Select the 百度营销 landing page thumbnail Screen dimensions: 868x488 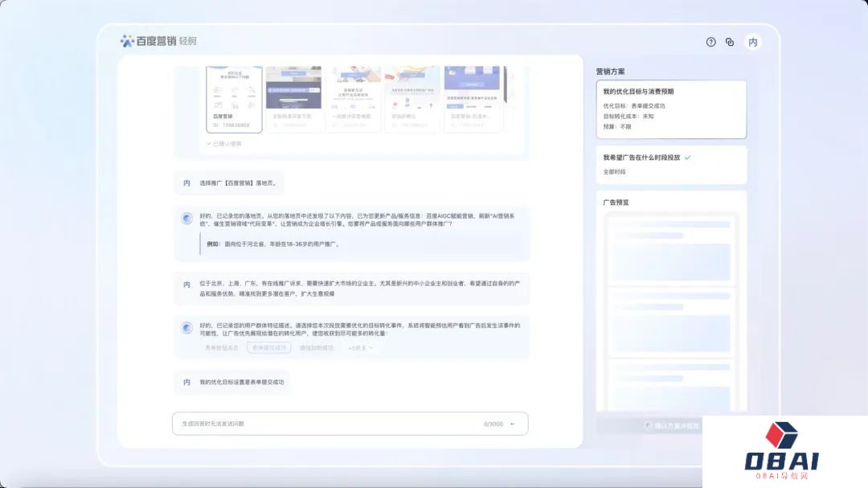pyautogui.click(x=234, y=99)
